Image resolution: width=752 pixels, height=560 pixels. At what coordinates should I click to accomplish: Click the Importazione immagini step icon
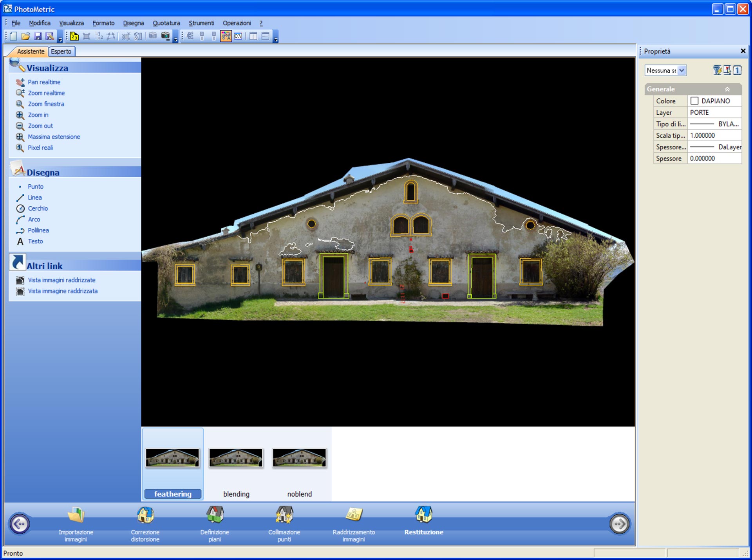[76, 515]
